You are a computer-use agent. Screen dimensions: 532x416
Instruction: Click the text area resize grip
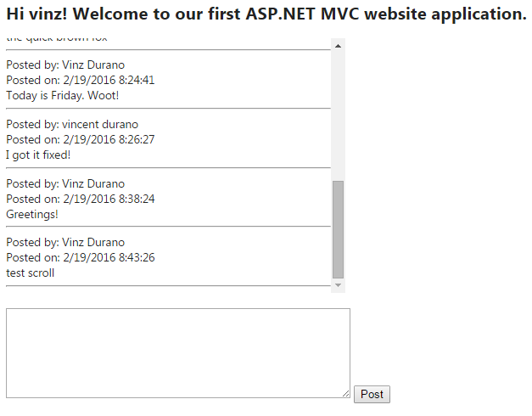pos(345,394)
